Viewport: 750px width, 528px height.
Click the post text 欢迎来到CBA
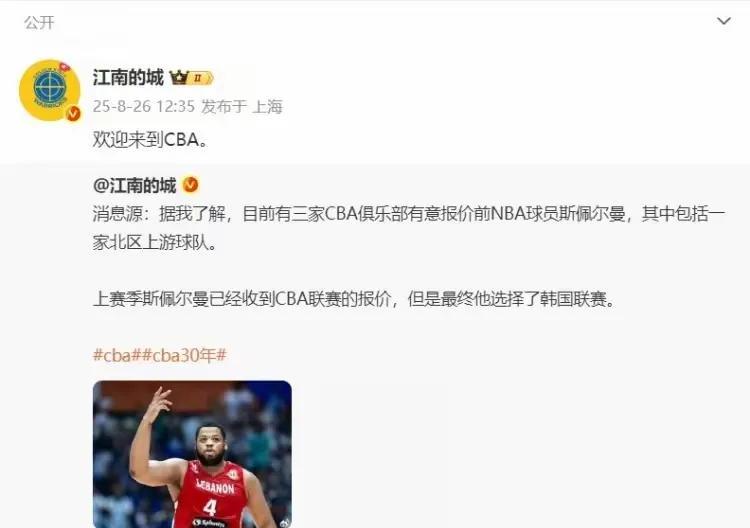tap(150, 140)
